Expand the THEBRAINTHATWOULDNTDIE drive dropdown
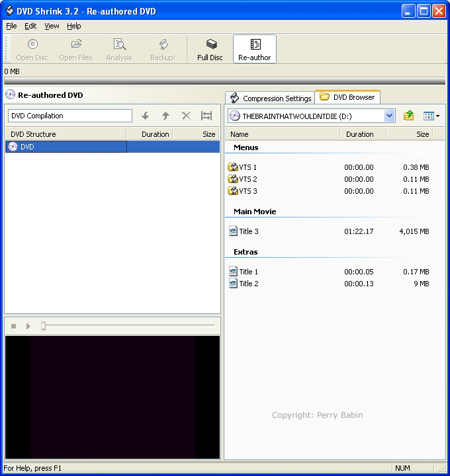 click(390, 116)
